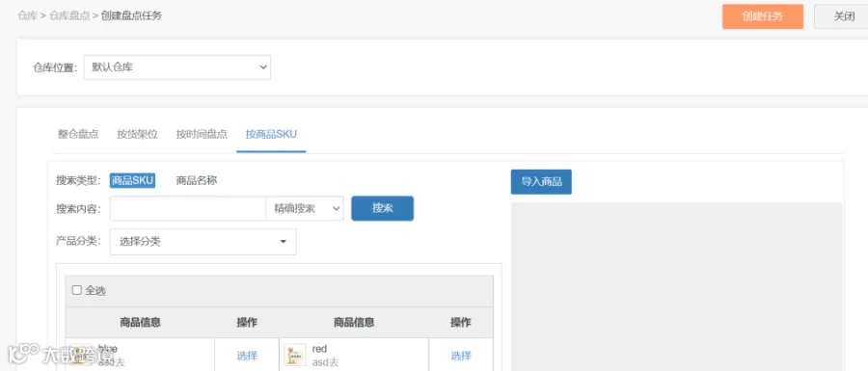The width and height of the screenshot is (868, 371).
Task: Switch to the 按货架位 tab
Action: [x=137, y=134]
